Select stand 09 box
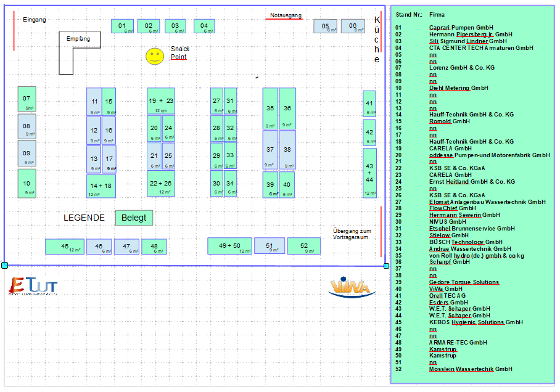The image size is (560, 392). click(x=27, y=153)
